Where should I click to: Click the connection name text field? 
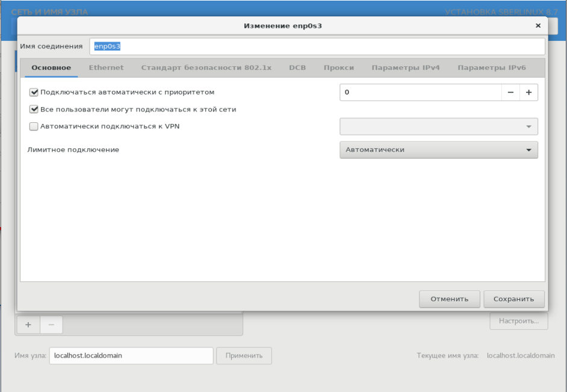point(317,46)
